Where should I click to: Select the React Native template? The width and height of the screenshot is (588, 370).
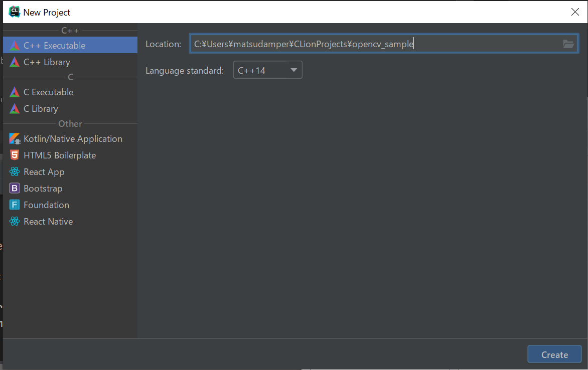point(70,221)
